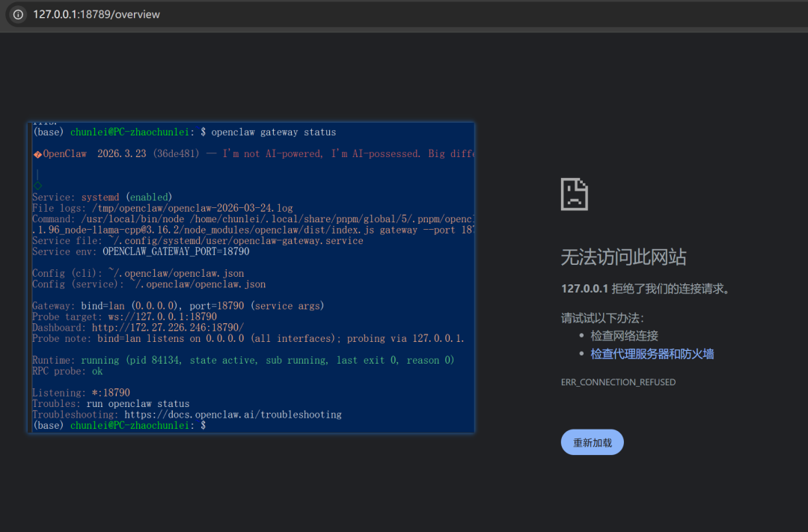Click the Service file openclaw-gateway.service path

pyautogui.click(x=236, y=241)
